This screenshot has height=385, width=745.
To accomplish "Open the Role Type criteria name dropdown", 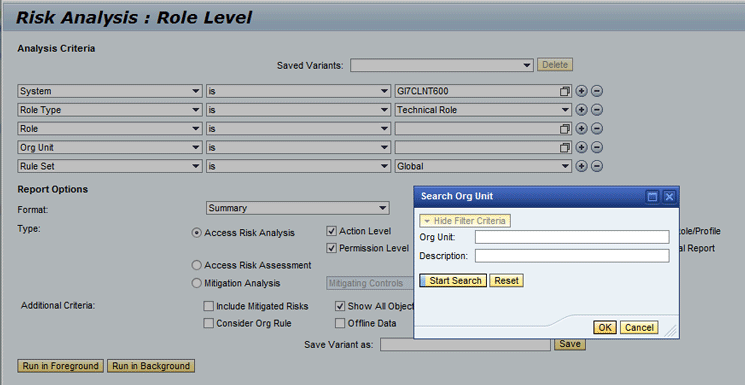I will [x=196, y=110].
